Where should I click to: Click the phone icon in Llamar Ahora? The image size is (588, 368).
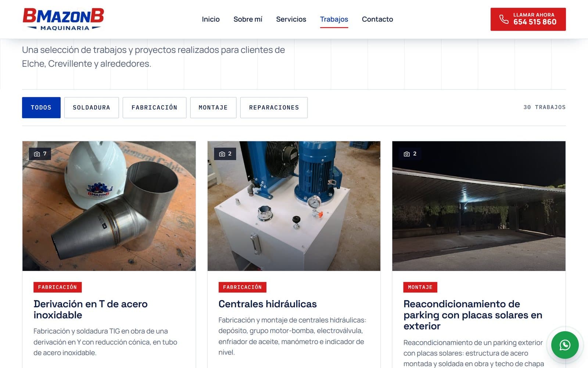pyautogui.click(x=503, y=19)
